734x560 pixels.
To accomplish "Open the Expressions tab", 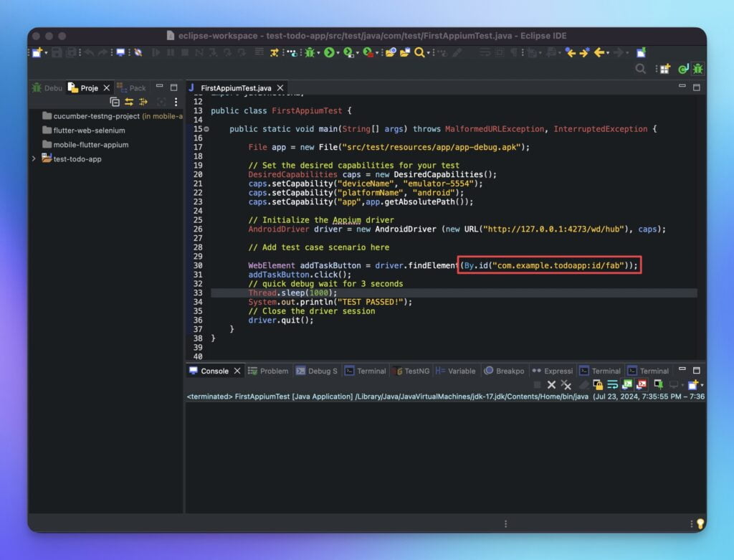I will (x=553, y=371).
